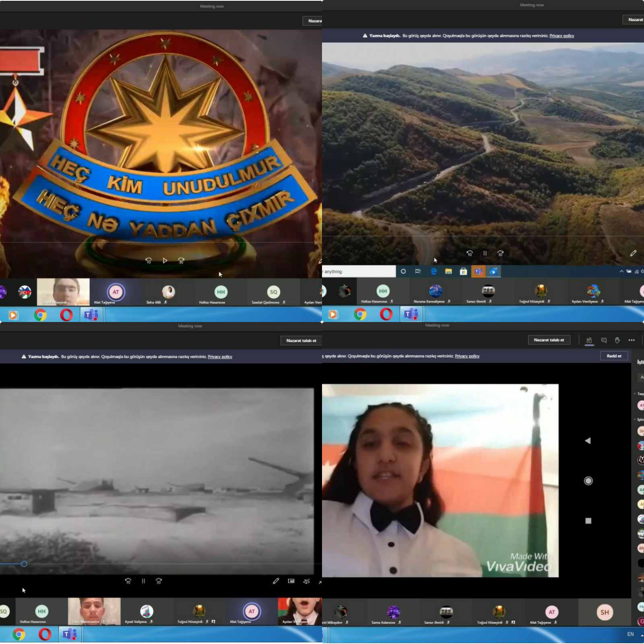Click the orange Teams icon in the shared taskbar
Viewport: 644px width, 644px height.
coord(478,271)
